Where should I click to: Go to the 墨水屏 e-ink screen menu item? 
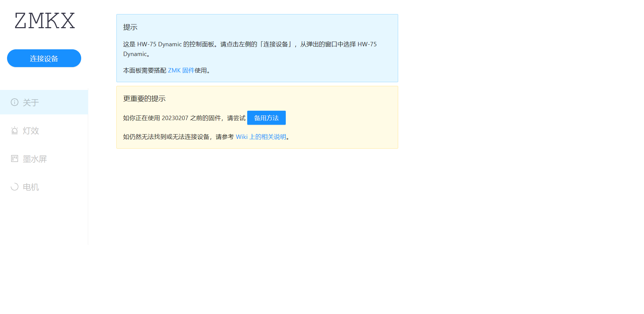point(44,159)
